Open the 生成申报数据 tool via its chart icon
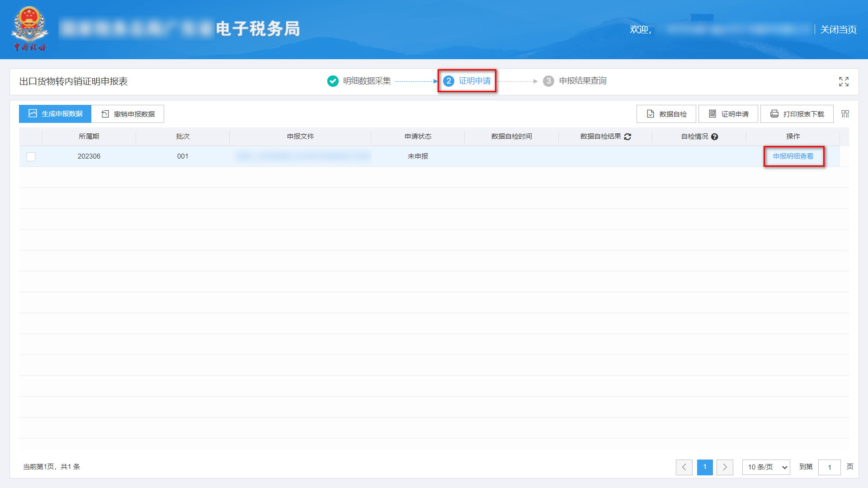Viewport: 868px width, 488px height. tap(32, 113)
